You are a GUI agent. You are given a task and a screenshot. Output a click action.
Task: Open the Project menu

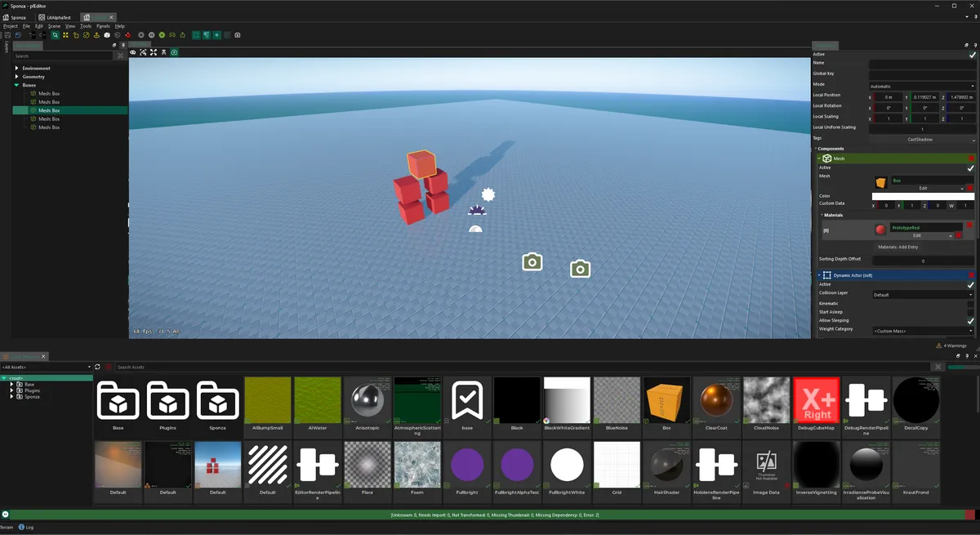10,26
